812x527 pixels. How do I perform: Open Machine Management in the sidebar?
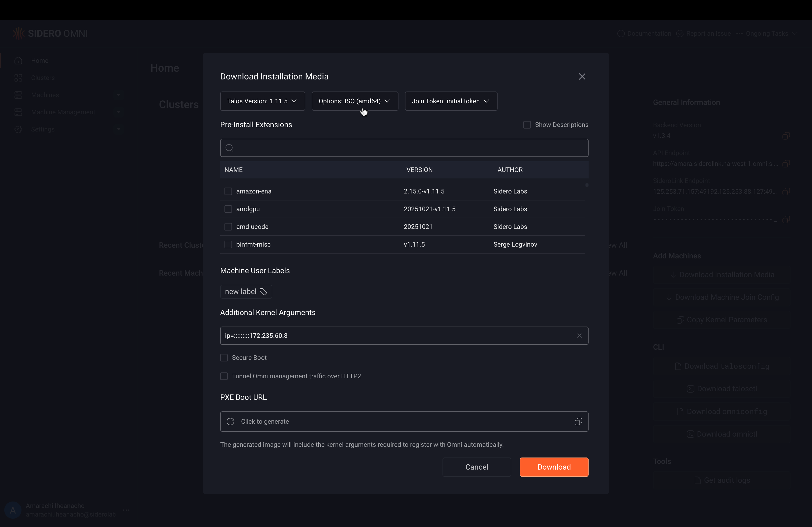click(63, 112)
